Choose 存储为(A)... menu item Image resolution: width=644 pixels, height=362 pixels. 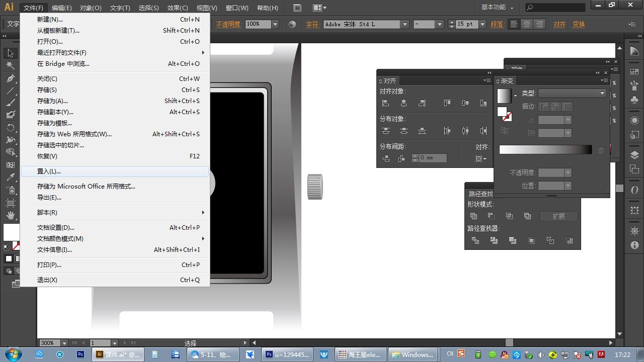point(115,101)
